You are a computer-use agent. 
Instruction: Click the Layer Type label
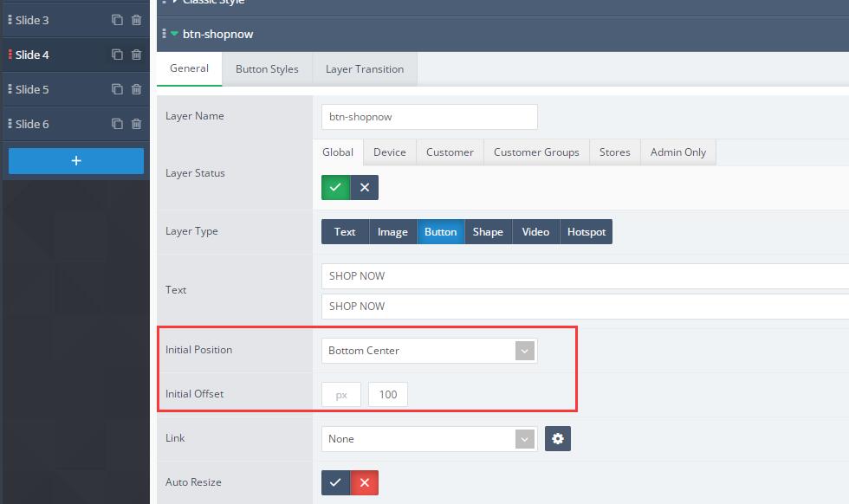tap(191, 231)
